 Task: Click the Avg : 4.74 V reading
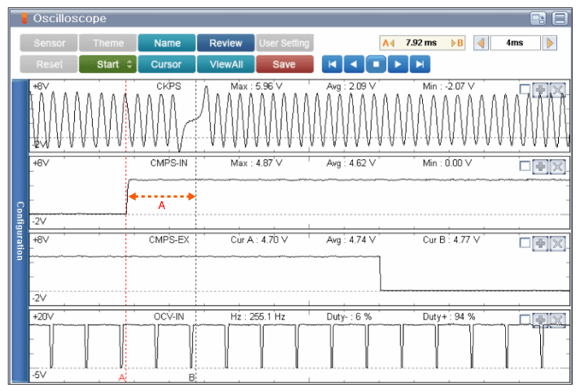point(351,240)
